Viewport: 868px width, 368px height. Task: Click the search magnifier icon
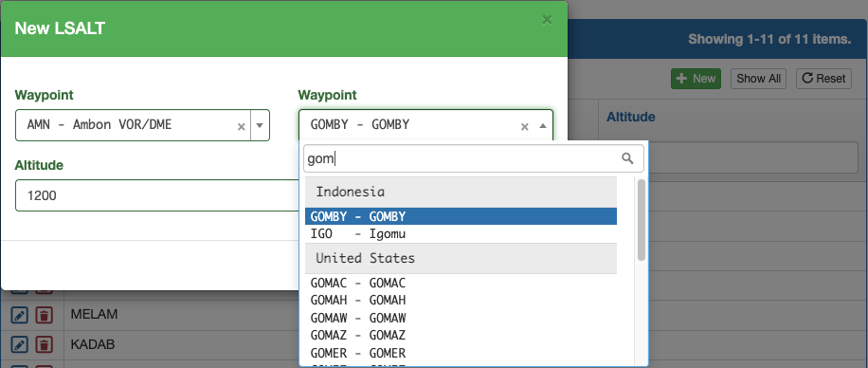click(x=627, y=158)
